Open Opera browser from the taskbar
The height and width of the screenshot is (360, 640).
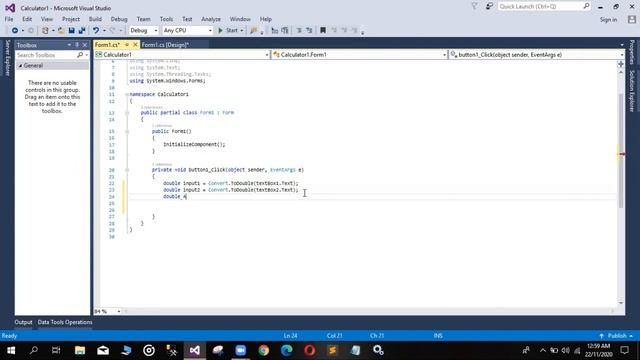click(309, 350)
